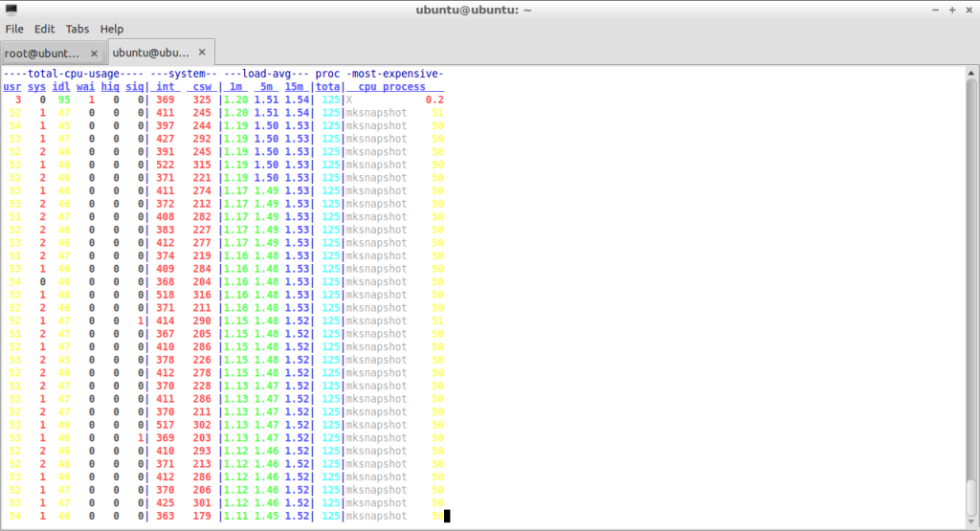Open the Tabs menu
This screenshot has height=531, width=980.
pos(77,29)
